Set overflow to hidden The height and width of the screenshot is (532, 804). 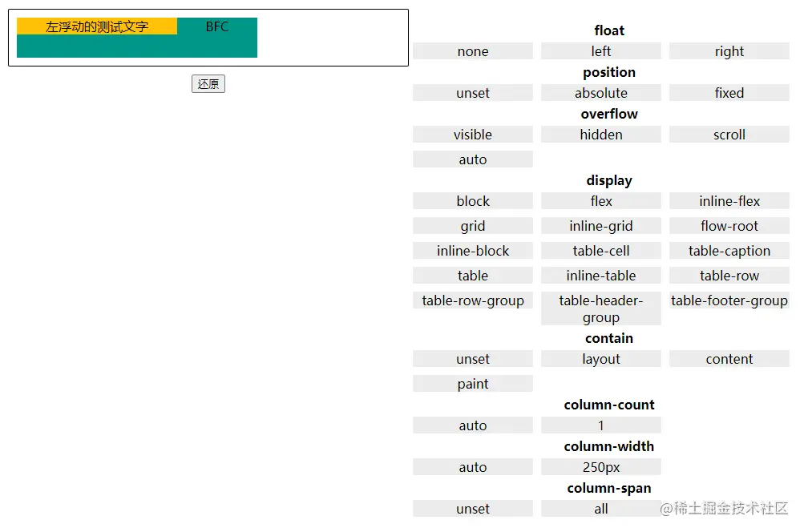point(601,135)
